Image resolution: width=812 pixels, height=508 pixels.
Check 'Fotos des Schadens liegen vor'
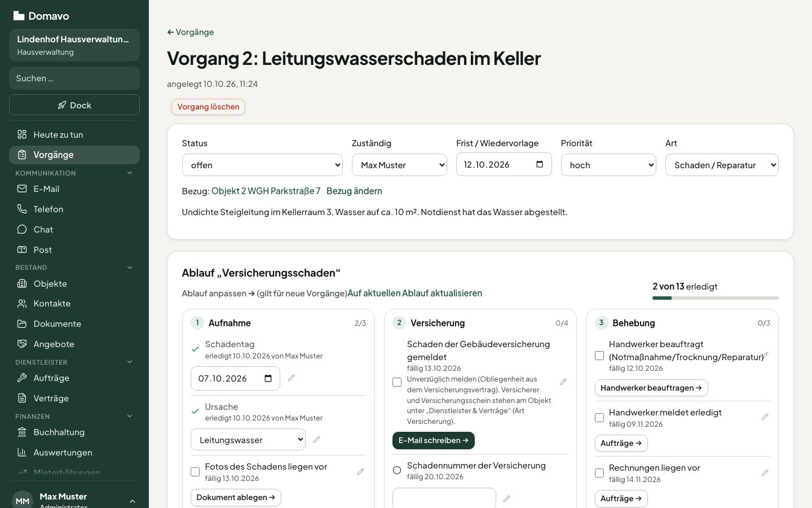pos(195,472)
